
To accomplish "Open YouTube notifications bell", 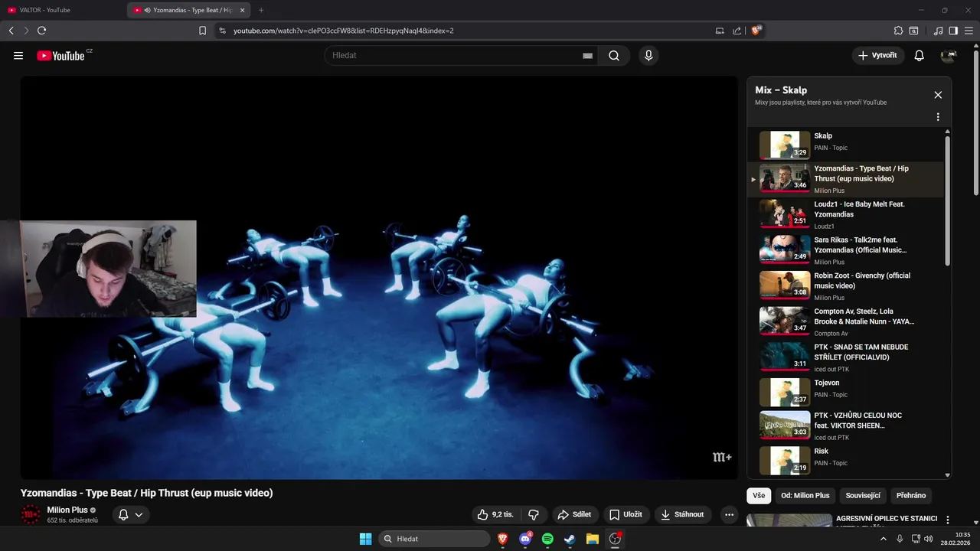I will click(x=920, y=56).
